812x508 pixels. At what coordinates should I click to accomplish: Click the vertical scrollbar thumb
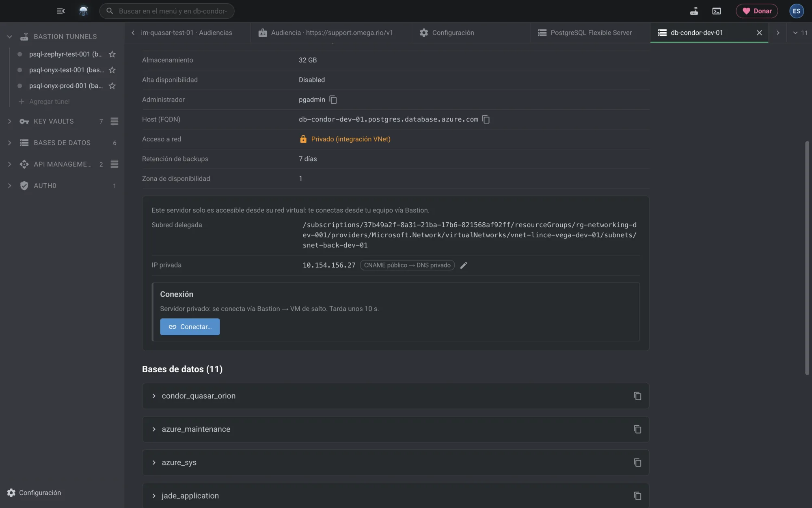(807, 258)
